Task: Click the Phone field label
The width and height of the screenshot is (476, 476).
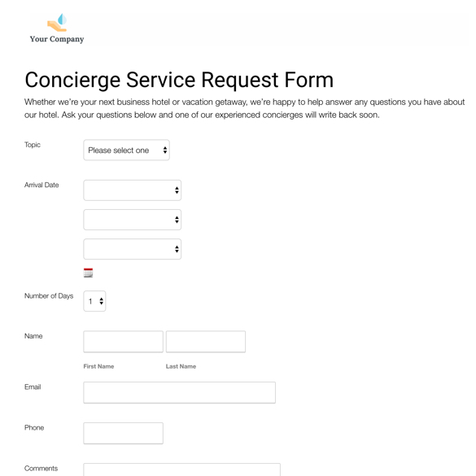Action: [34, 427]
